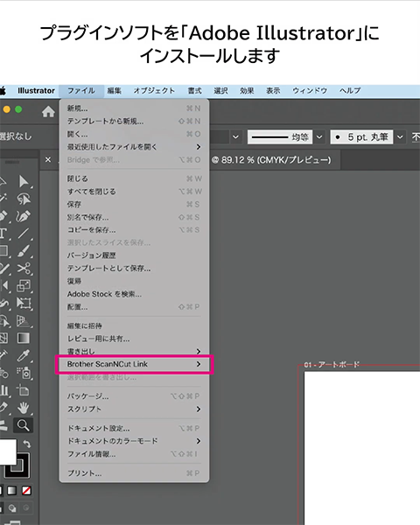Open the ファイル menu
Viewport: 420px width, 525px height.
point(81,91)
